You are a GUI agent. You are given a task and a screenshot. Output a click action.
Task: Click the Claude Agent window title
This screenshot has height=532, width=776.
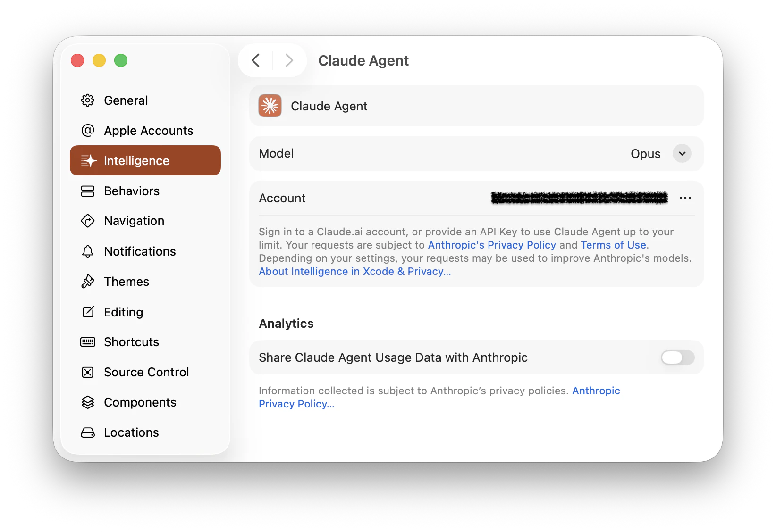tap(363, 60)
